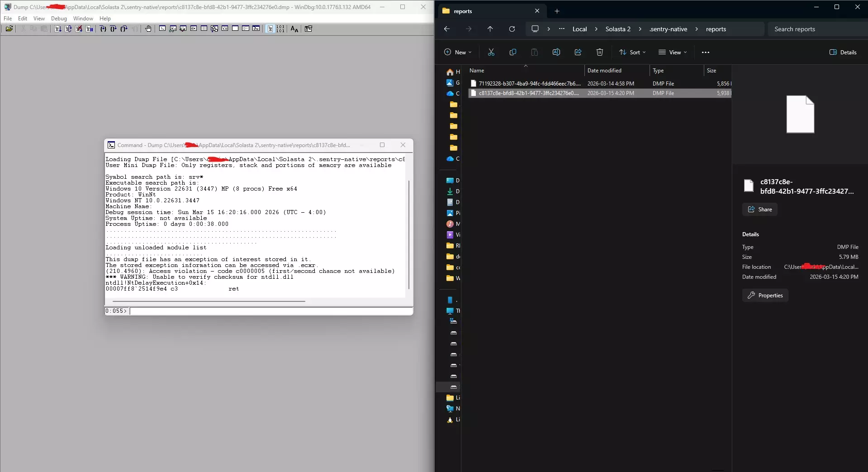The width and height of the screenshot is (868, 472).
Task: Open the Registers window from the toolbar
Action: point(194,29)
